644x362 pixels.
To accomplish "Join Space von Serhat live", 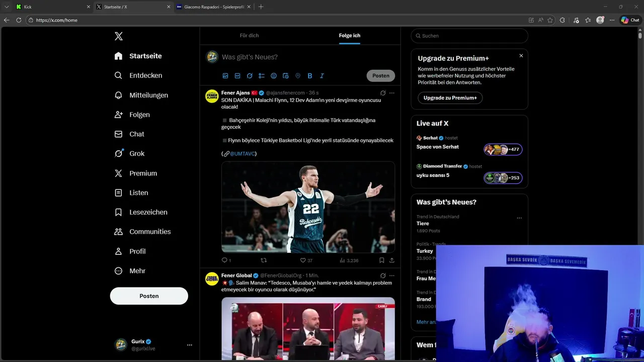I will coord(503,149).
